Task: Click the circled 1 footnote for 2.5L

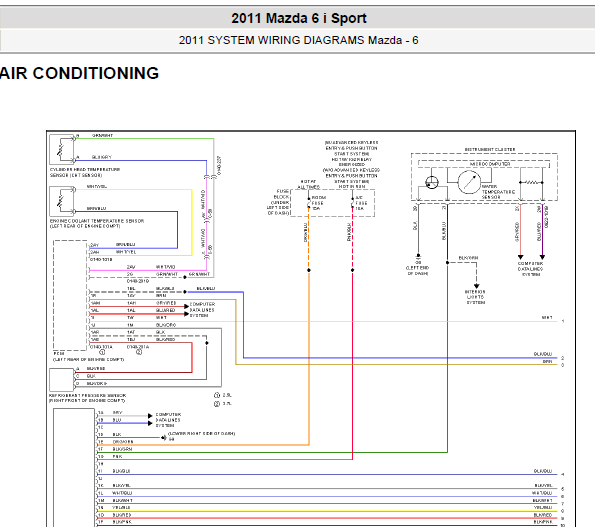Action: coord(217,395)
